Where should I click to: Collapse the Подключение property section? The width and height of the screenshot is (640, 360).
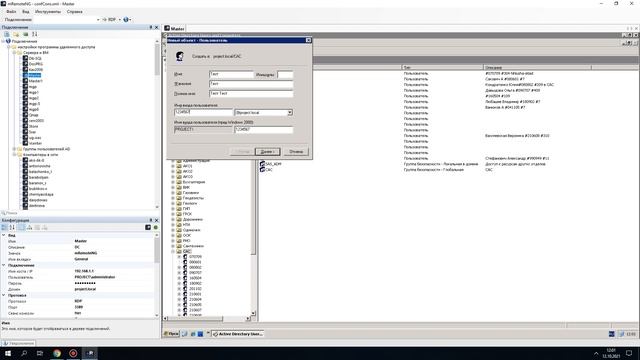(4, 265)
